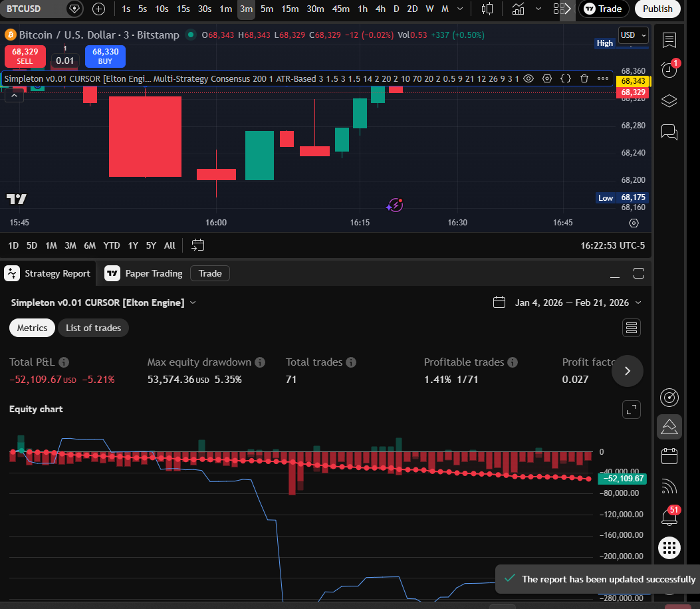700x609 pixels.
Task: Open the Notifications bell showing 51 alerts
Action: click(x=669, y=517)
